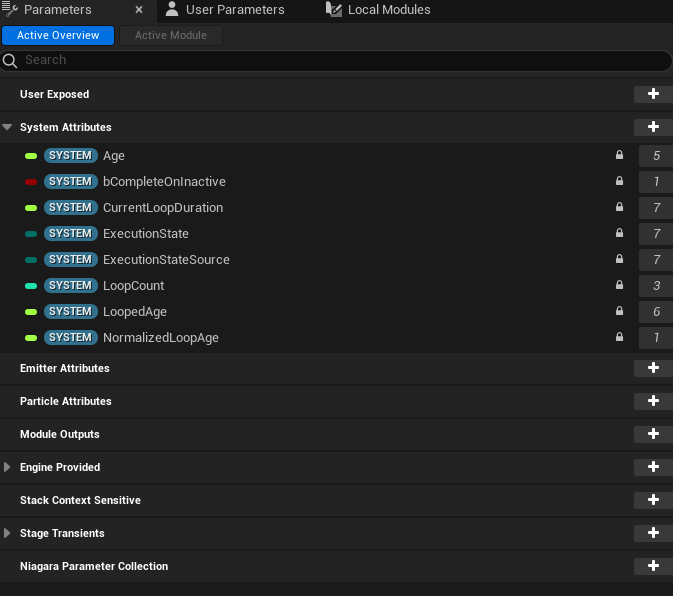Select the ExecutionStateSource attribute

click(166, 260)
